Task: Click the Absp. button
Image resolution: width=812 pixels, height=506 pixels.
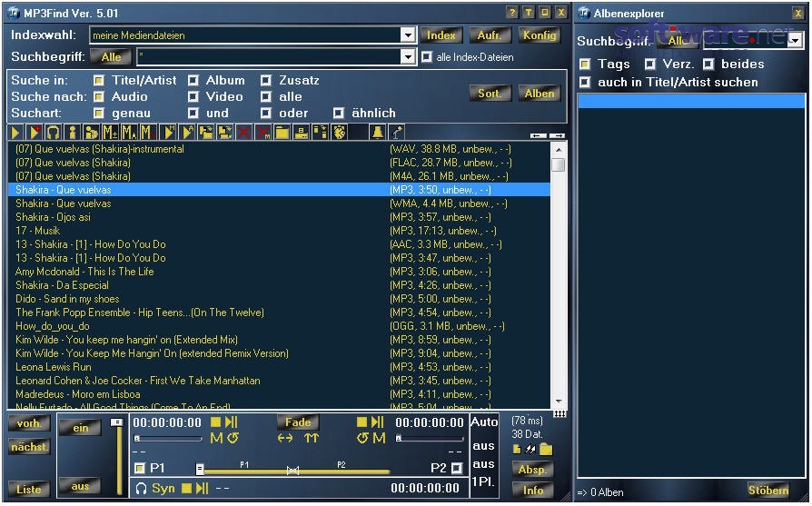Action: (532, 470)
